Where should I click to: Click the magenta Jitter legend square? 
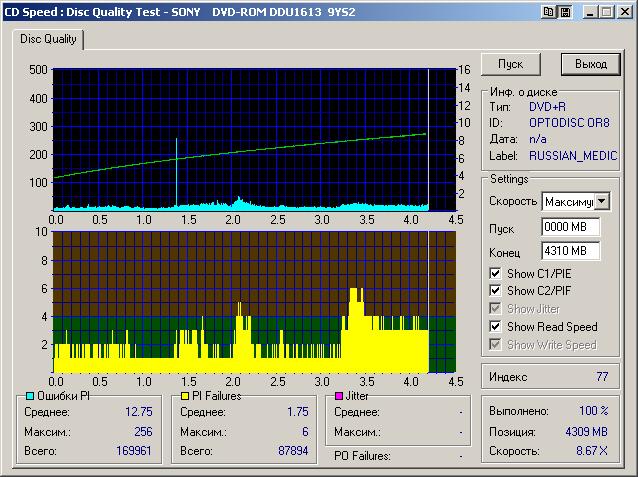(340, 397)
